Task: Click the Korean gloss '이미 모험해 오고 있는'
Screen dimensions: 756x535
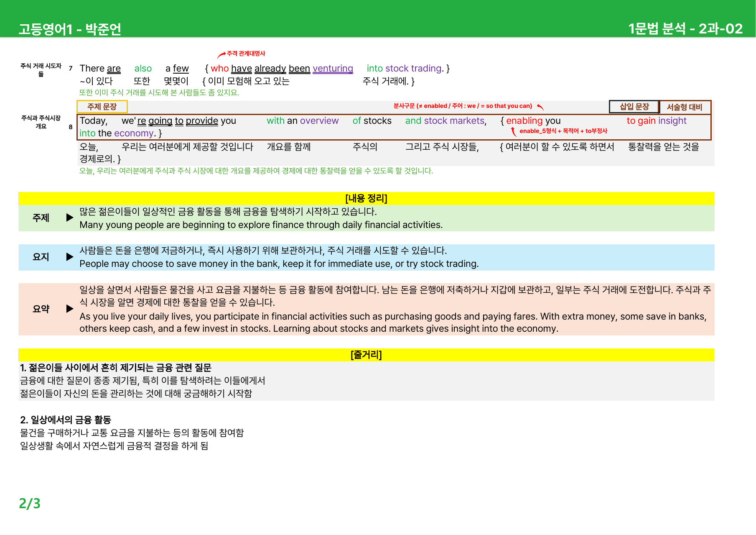Action: click(249, 81)
